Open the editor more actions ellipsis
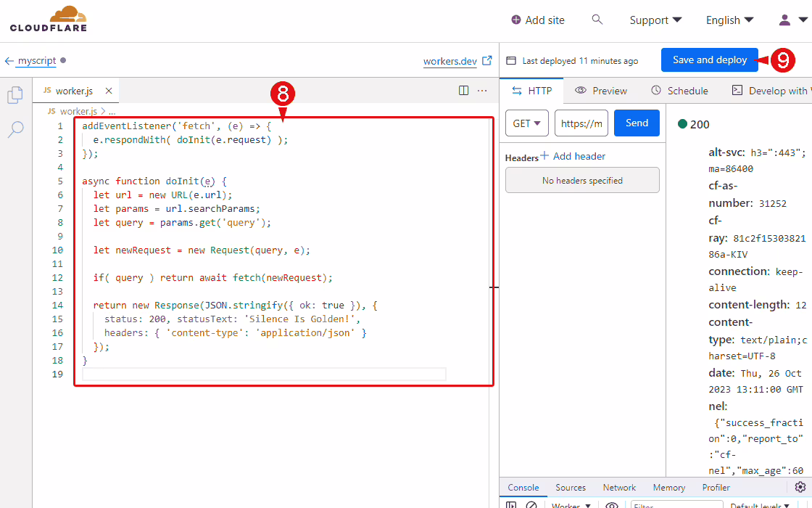Image resolution: width=812 pixels, height=508 pixels. [482, 91]
